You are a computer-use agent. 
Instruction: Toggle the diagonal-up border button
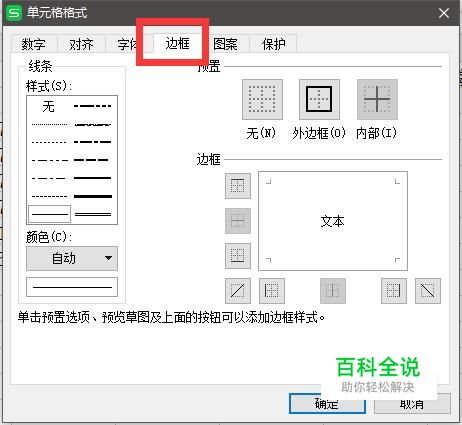[238, 291]
